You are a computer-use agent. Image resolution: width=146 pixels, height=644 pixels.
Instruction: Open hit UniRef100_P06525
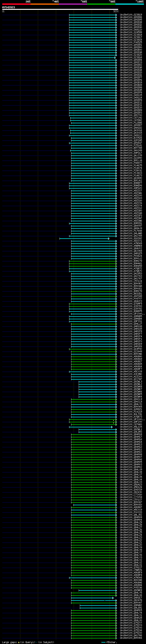[131, 42]
